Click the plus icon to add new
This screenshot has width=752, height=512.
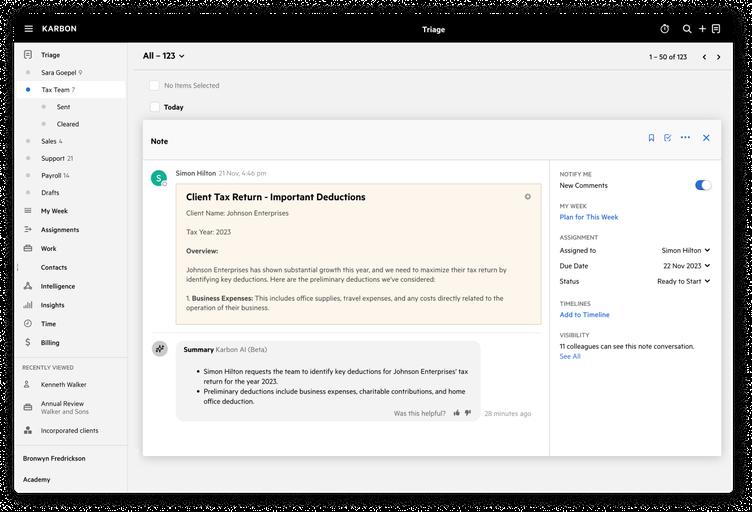pos(702,29)
